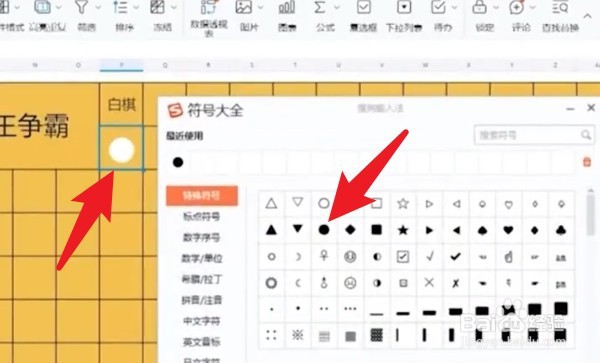Switch to the 数字序号 category

click(x=202, y=238)
